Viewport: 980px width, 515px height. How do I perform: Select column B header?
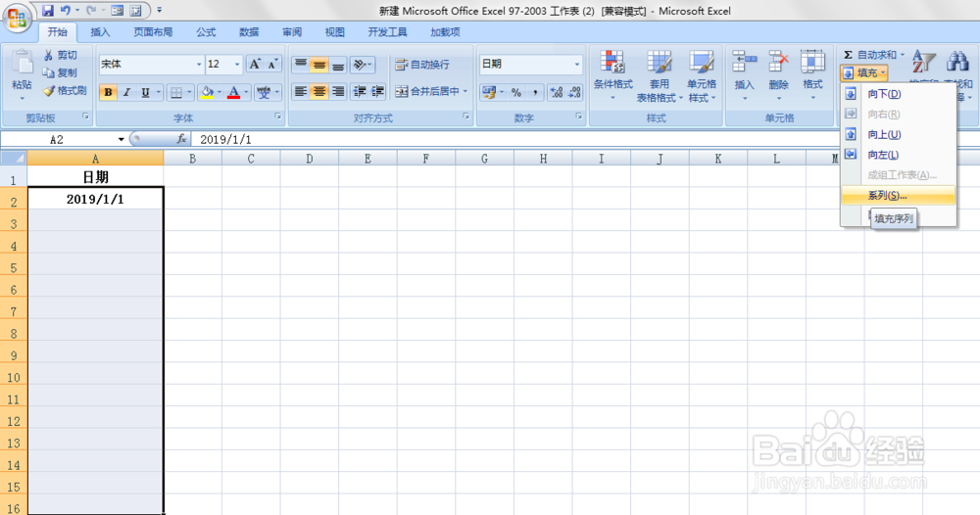coord(192,159)
